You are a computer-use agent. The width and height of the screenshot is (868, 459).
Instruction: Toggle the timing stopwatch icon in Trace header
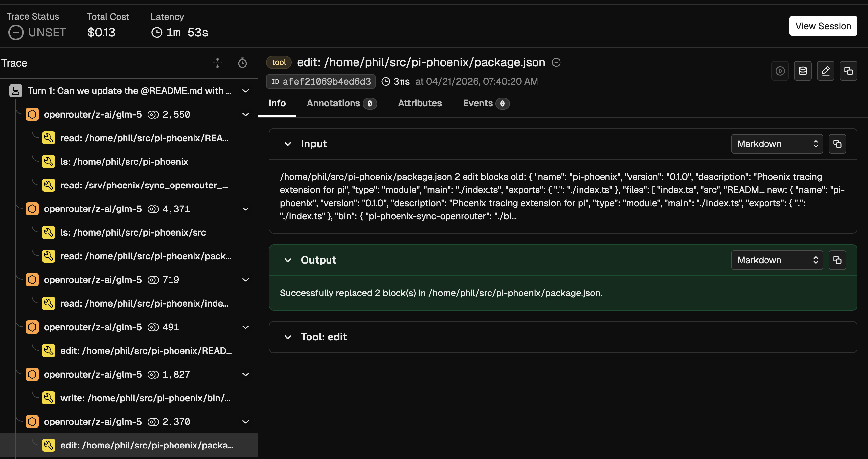pos(242,63)
